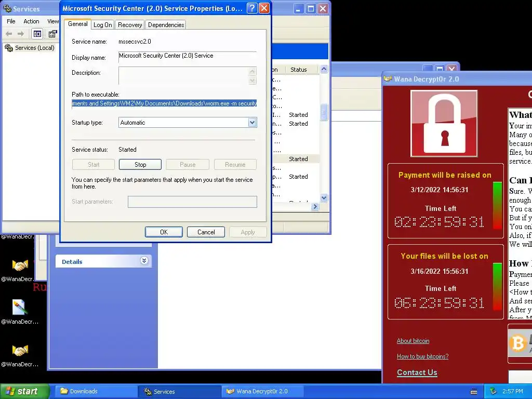Click the Path to executable field
The height and width of the screenshot is (399, 532).
point(164,103)
